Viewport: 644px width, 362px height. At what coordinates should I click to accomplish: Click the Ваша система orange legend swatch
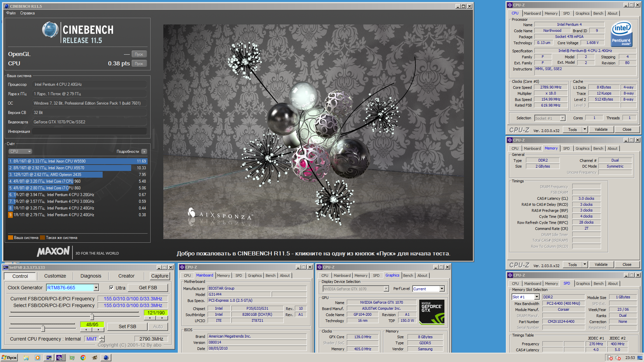coord(10,238)
